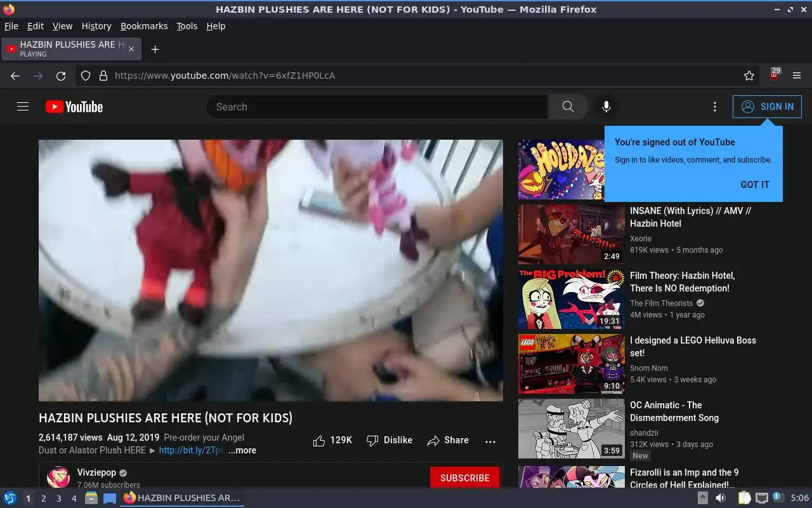The width and height of the screenshot is (812, 508).
Task: Click HAZBIN PLUSHIES taskbar window button
Action: tap(183, 498)
